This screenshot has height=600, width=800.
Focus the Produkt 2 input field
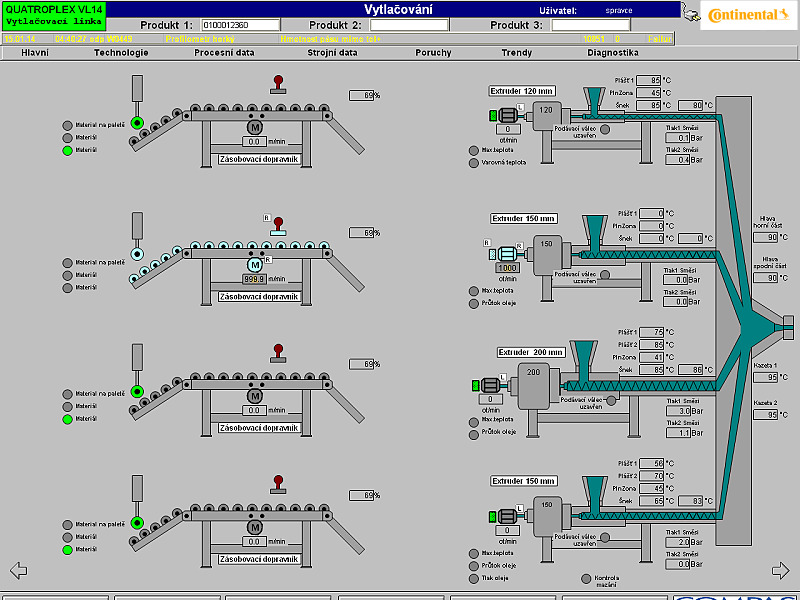click(x=409, y=25)
